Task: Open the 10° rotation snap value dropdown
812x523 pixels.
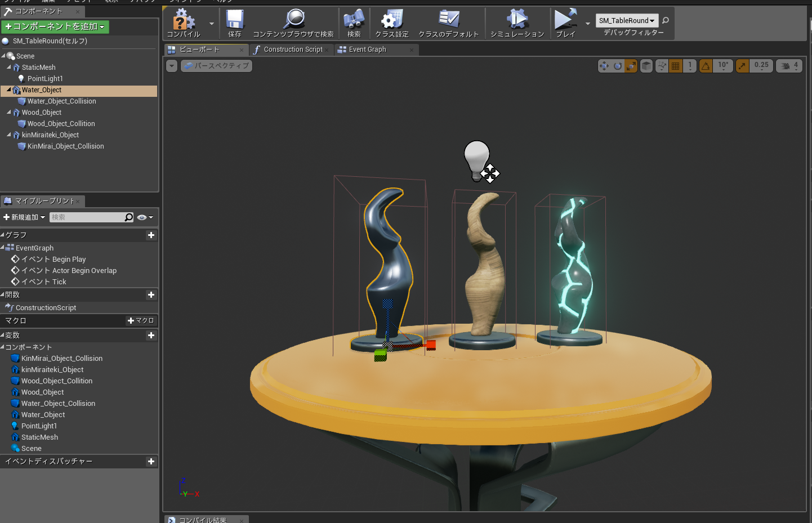Action: tap(723, 66)
